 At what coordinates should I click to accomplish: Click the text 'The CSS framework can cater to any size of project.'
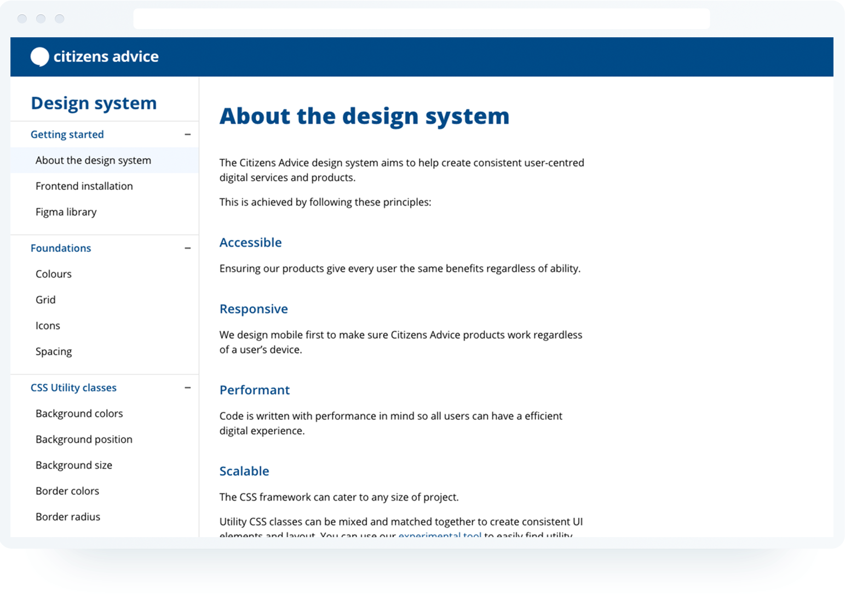click(339, 497)
